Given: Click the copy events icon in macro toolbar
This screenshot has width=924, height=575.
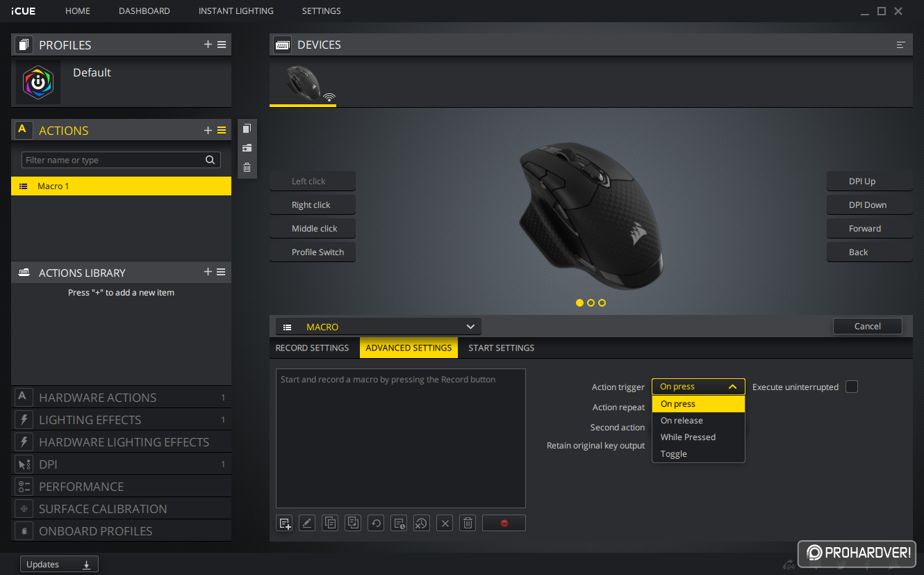Looking at the screenshot, I should click(x=330, y=523).
